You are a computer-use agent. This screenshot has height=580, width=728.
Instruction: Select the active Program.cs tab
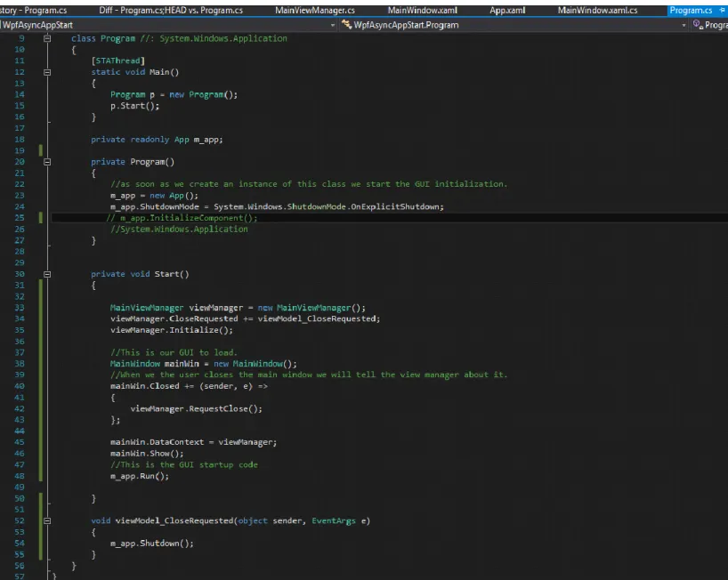pos(691,10)
